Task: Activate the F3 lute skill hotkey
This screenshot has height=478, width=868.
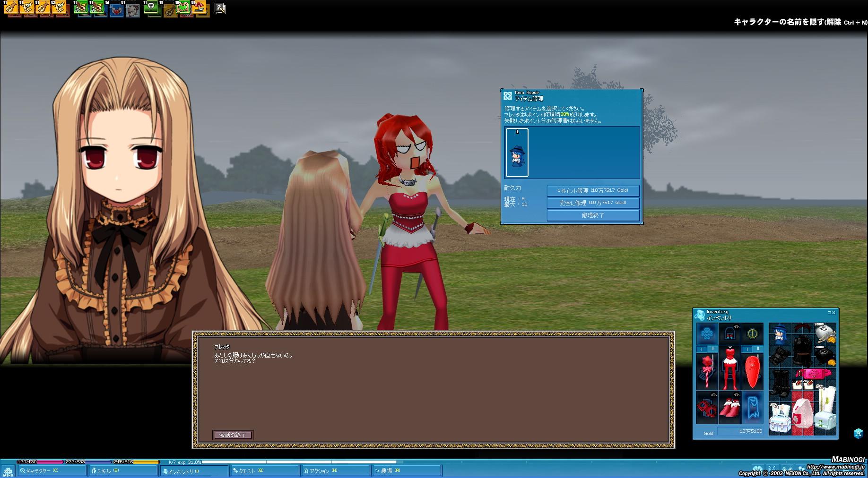Action: [x=43, y=8]
